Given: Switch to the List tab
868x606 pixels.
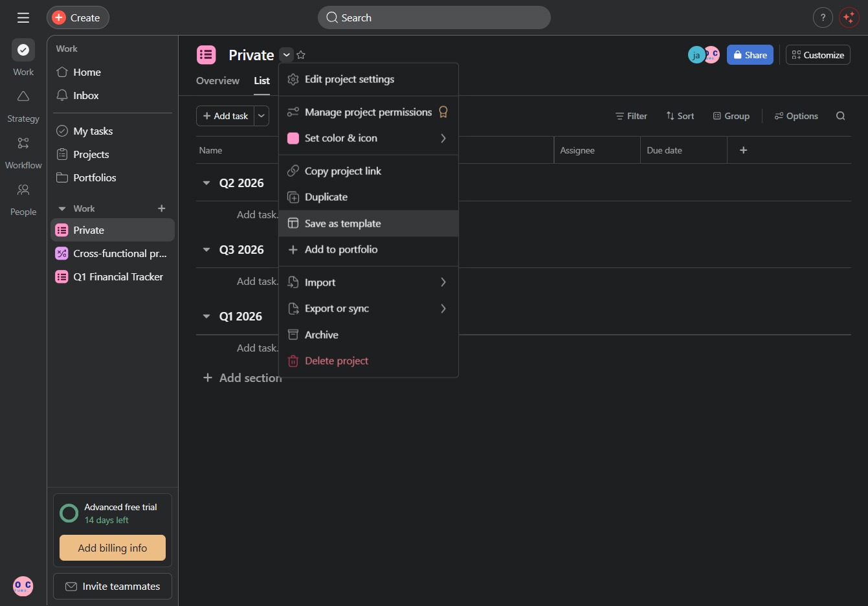Looking at the screenshot, I should [262, 81].
